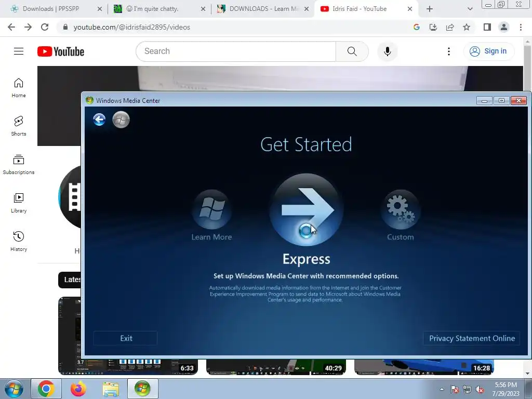
Task: Select the Latest filter chip
Action: [70, 280]
